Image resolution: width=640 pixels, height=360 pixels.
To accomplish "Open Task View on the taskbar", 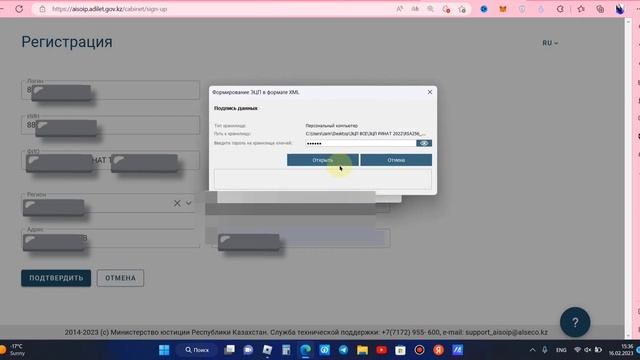I will point(229,350).
